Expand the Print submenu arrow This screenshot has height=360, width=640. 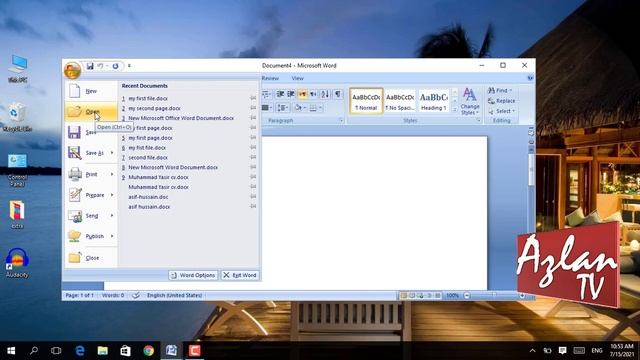tap(112, 174)
